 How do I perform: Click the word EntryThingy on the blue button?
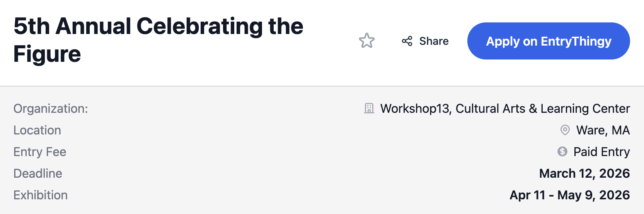(576, 41)
